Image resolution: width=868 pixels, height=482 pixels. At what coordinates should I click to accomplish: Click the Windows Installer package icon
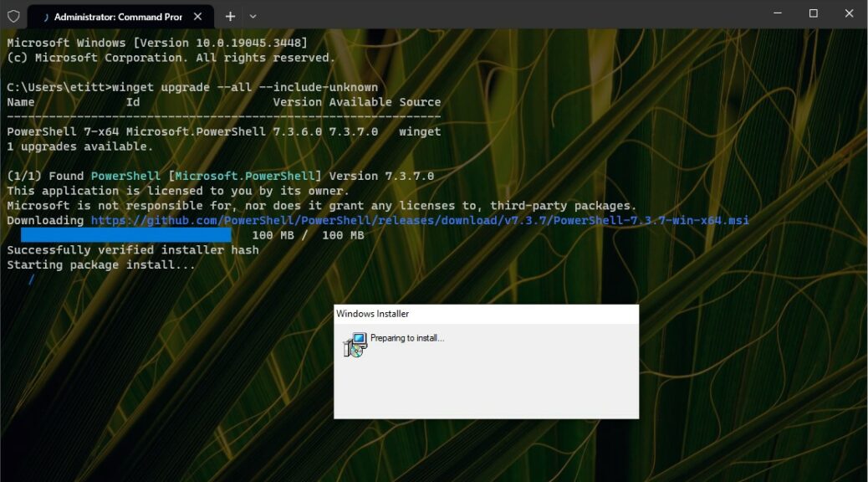(355, 344)
